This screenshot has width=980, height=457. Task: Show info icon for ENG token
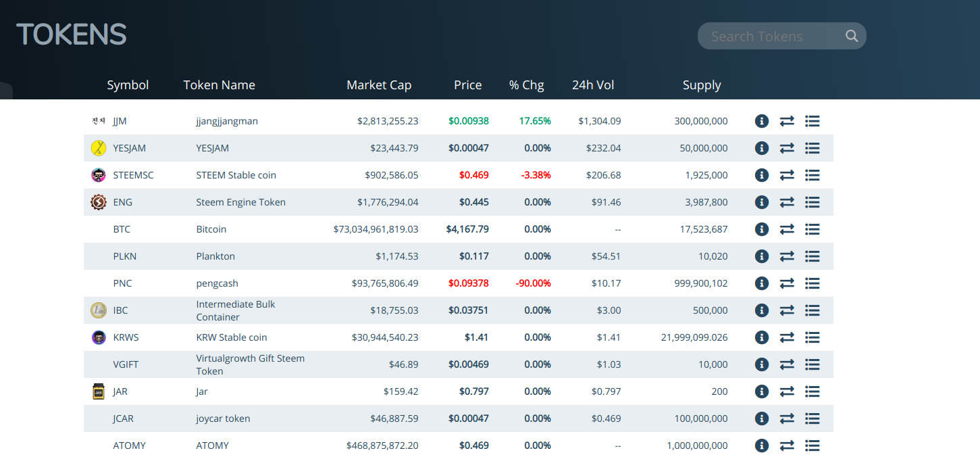(762, 202)
